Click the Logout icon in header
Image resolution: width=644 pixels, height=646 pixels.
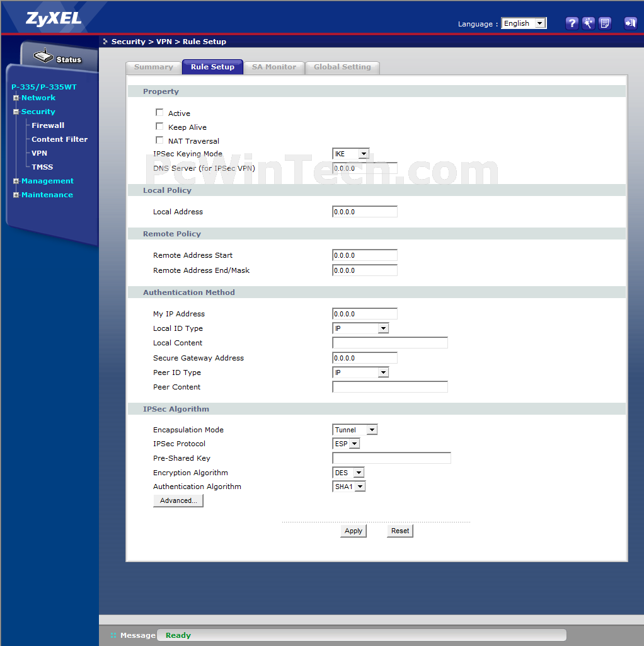click(630, 23)
